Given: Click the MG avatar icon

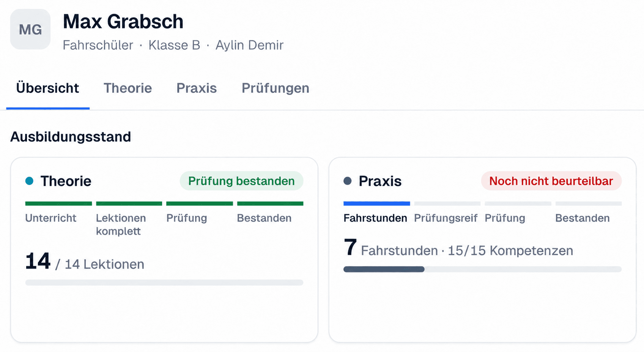Looking at the screenshot, I should click(x=30, y=29).
